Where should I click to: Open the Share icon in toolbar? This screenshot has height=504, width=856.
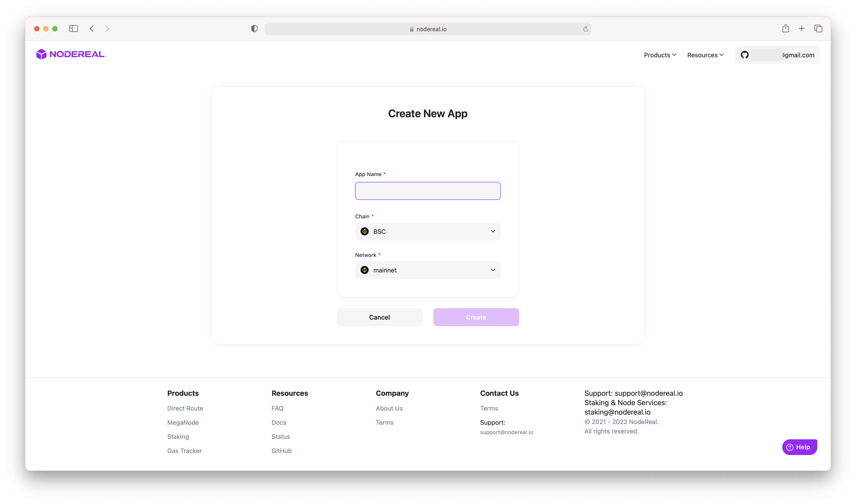point(785,29)
